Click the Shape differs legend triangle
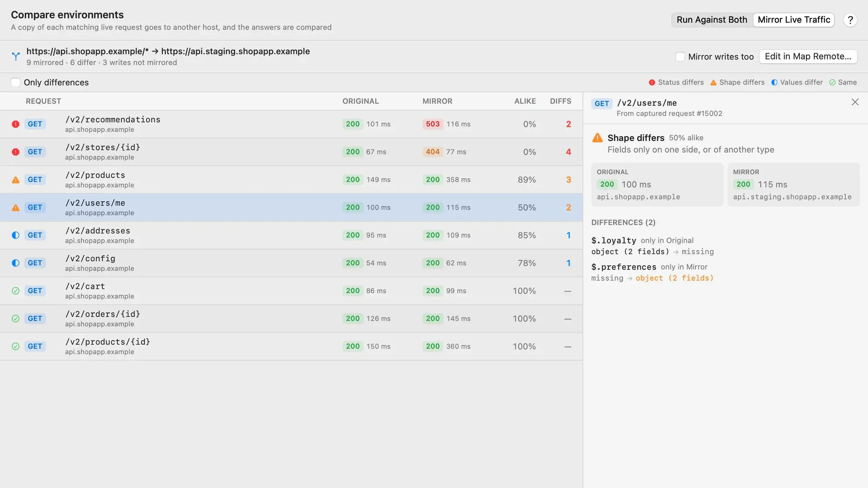Screen dimensions: 868x488 [x=713, y=82]
